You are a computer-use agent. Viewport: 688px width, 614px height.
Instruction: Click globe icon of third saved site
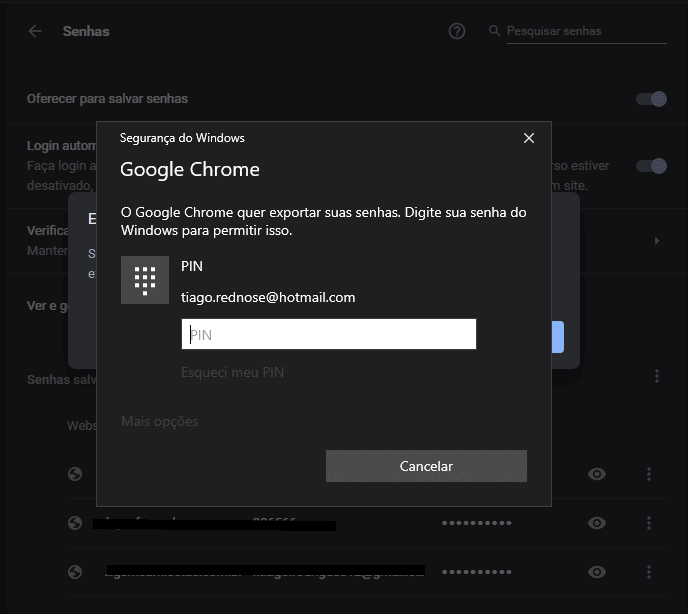click(x=75, y=572)
